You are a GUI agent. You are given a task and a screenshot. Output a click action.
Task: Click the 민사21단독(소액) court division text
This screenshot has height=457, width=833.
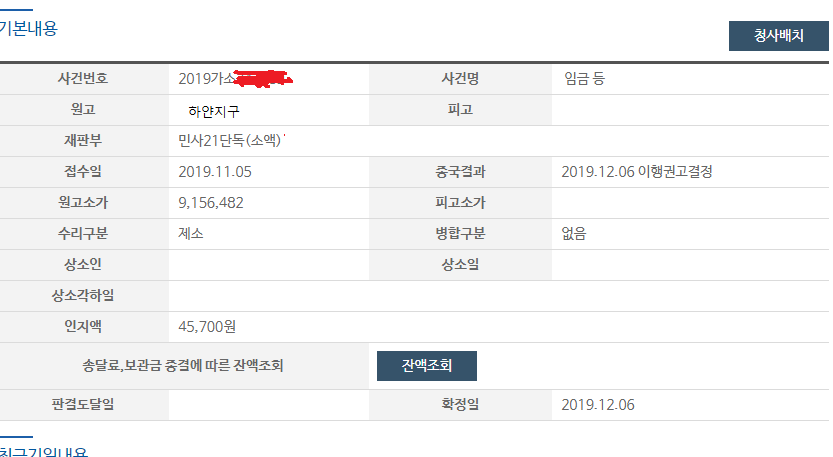click(230, 140)
